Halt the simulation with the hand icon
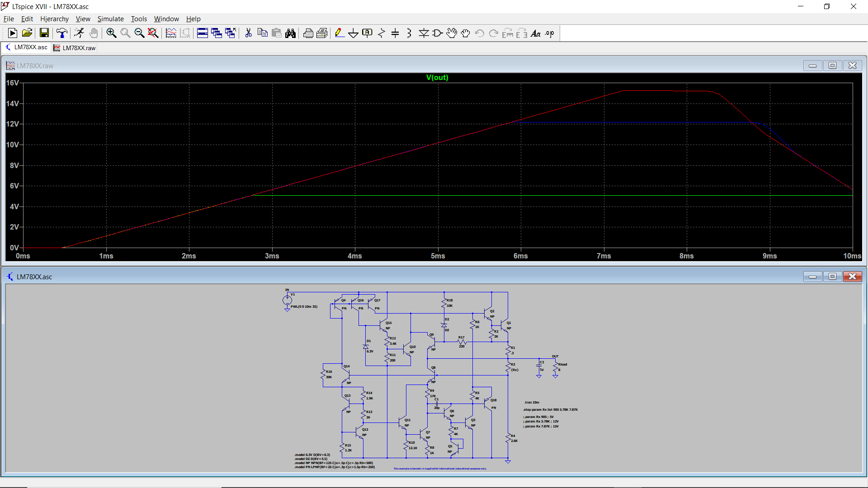Viewport: 868px width, 488px height. point(94,33)
